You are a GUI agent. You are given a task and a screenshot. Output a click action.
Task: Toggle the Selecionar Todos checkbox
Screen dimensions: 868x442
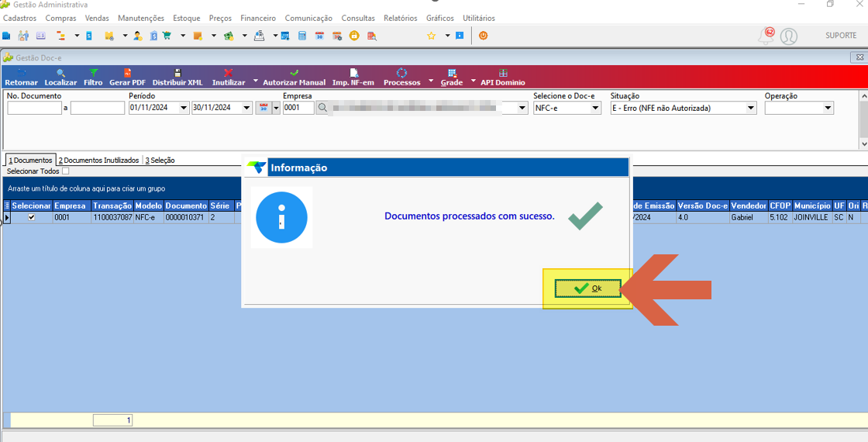(66, 171)
